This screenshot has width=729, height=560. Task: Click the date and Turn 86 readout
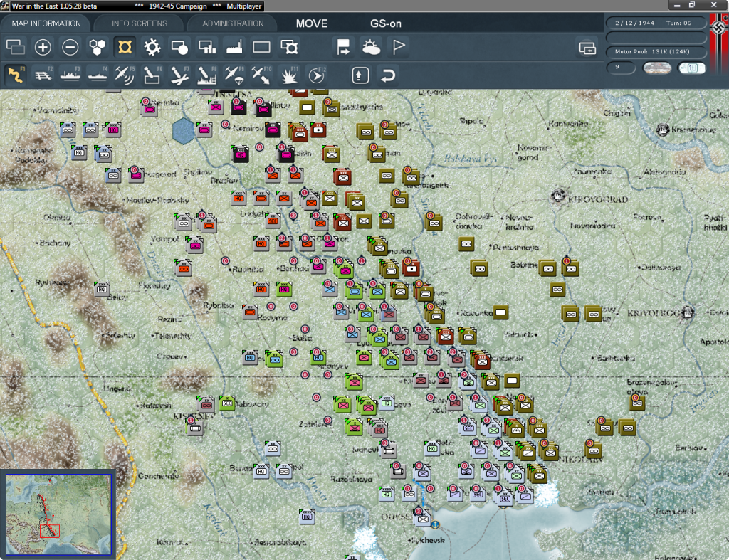[x=656, y=23]
